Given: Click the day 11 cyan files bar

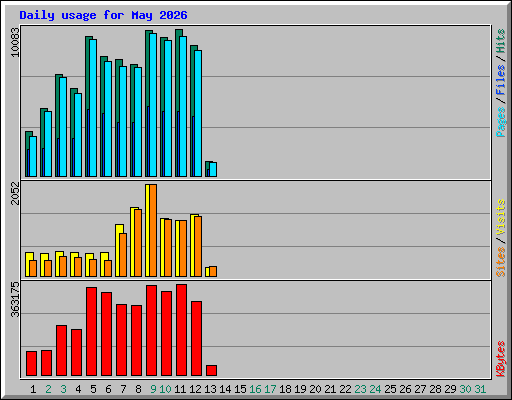Looking at the screenshot, I should [183, 106].
